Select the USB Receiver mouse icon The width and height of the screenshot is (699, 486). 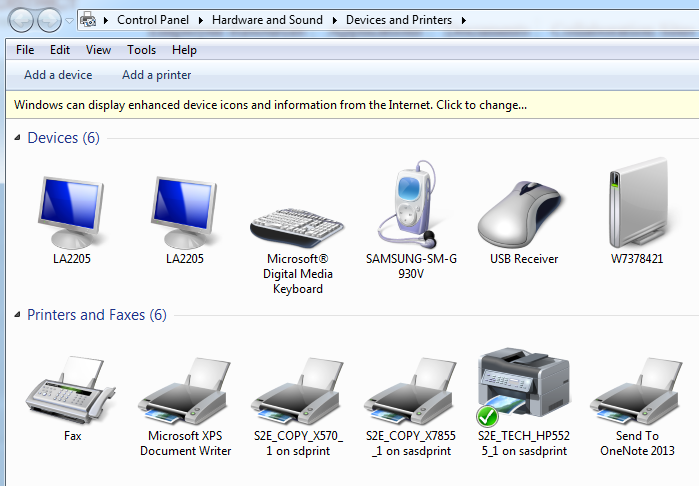point(522,214)
